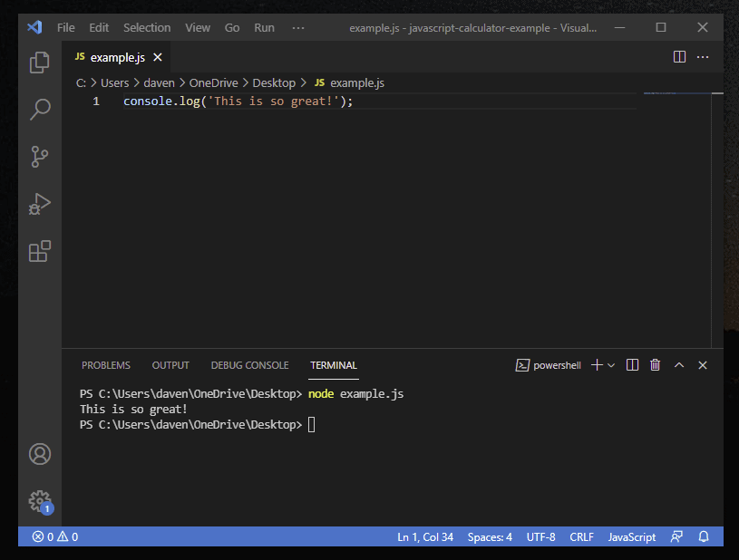Change line ending by clicking CRLF
The width and height of the screenshot is (739, 560).
point(581,536)
